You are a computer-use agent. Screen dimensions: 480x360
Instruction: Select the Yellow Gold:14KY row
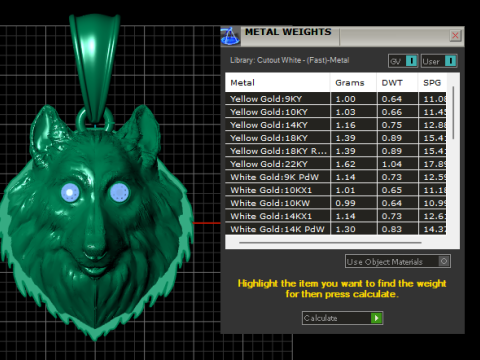(x=336, y=125)
